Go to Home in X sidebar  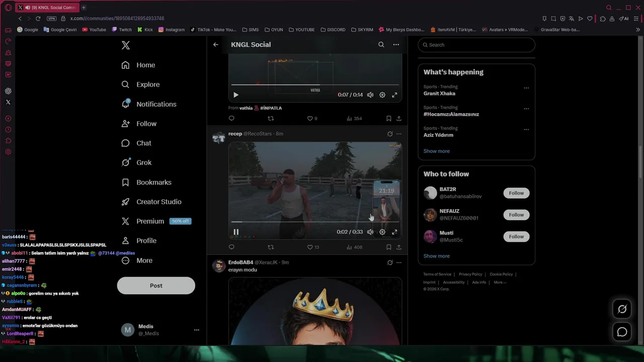click(x=138, y=65)
